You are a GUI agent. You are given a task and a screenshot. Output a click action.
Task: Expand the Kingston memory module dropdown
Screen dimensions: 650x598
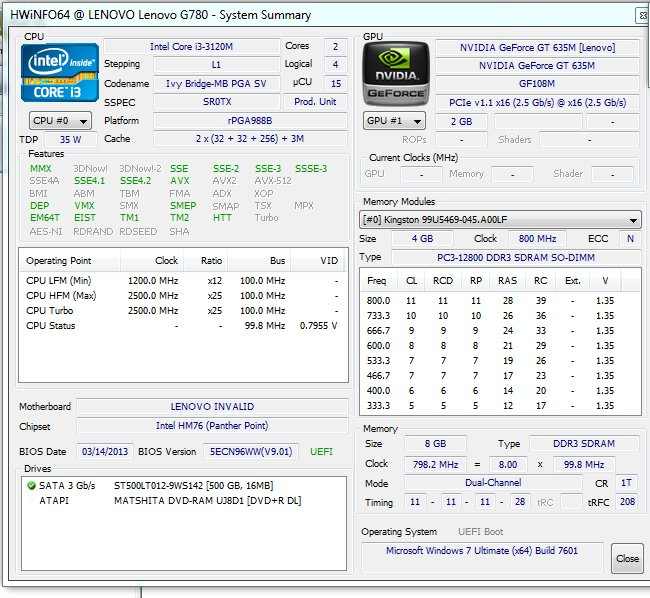[500, 220]
